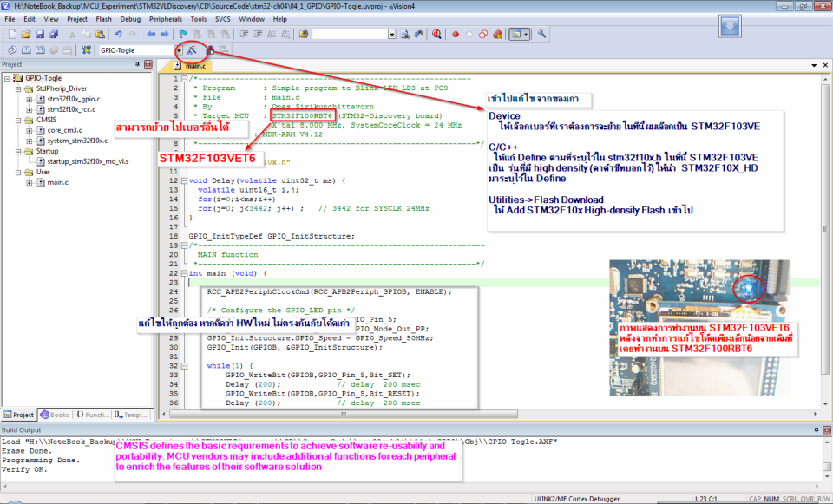This screenshot has height=504, width=833.
Task: Expand the stm32f10x_gpio.c file node
Action: (x=30, y=99)
